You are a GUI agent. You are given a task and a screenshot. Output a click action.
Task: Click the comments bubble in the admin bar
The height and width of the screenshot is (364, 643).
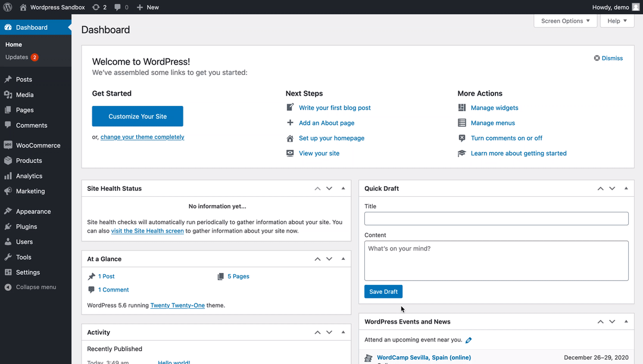coord(117,7)
